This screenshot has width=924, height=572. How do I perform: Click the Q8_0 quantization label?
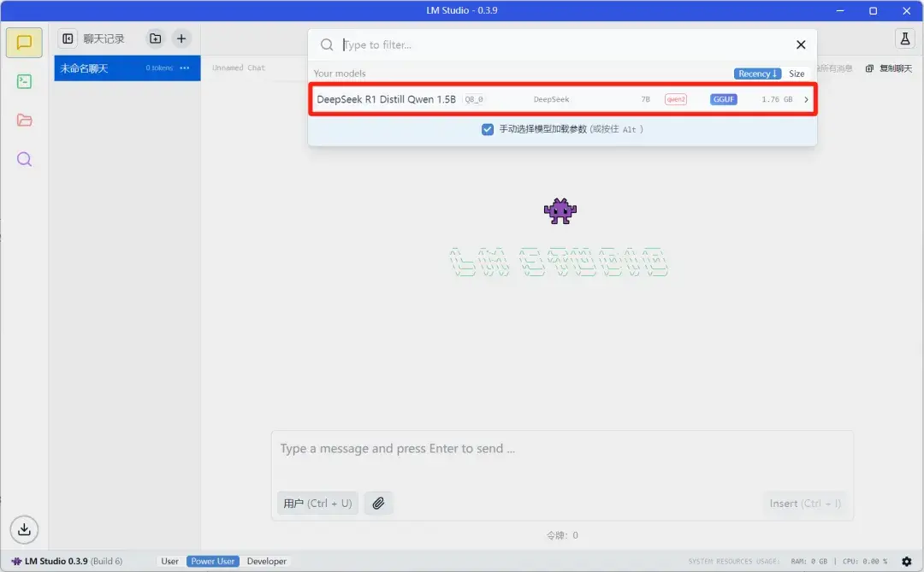click(474, 99)
